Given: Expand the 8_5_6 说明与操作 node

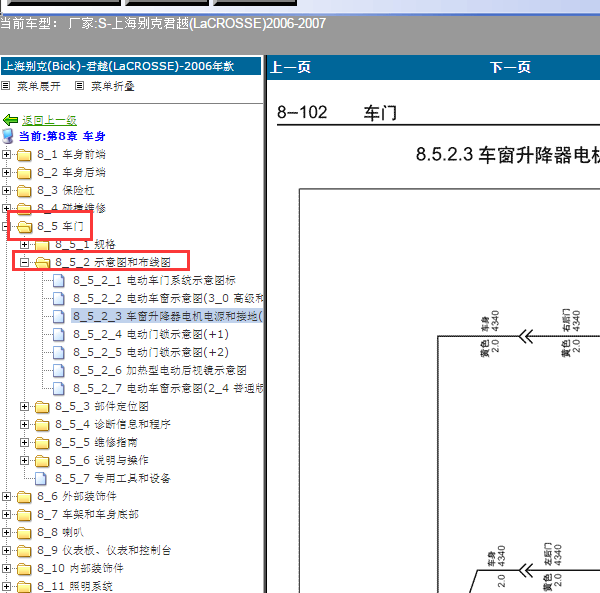Looking at the screenshot, I should [x=24, y=460].
